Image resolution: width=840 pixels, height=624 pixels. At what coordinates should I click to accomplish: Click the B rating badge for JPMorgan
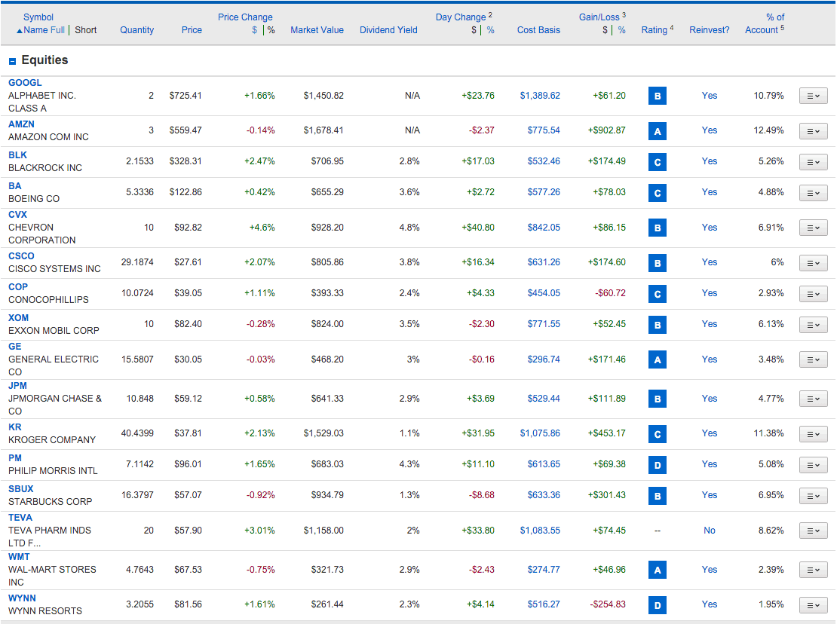658,399
